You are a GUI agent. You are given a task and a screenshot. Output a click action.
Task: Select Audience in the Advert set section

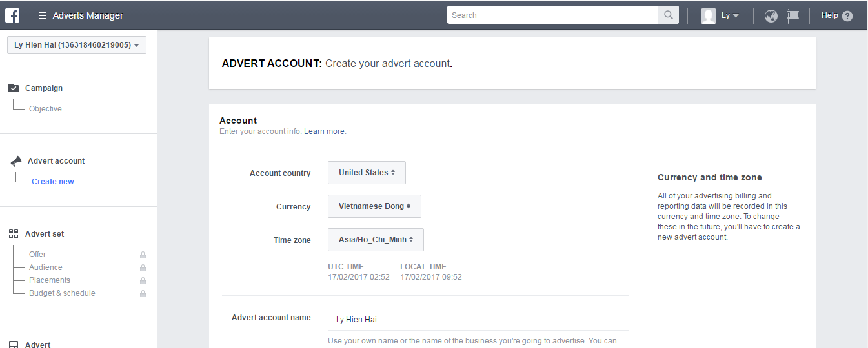pos(46,267)
